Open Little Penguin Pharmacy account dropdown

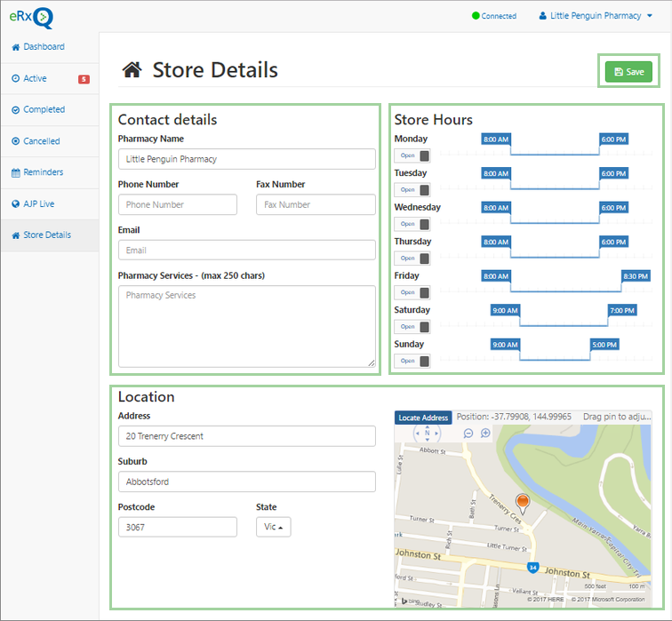coord(596,16)
